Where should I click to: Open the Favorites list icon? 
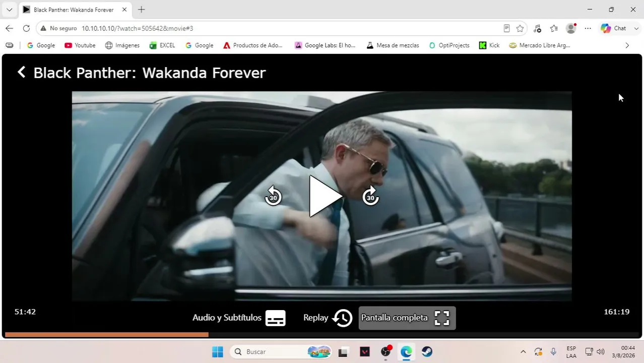554,28
